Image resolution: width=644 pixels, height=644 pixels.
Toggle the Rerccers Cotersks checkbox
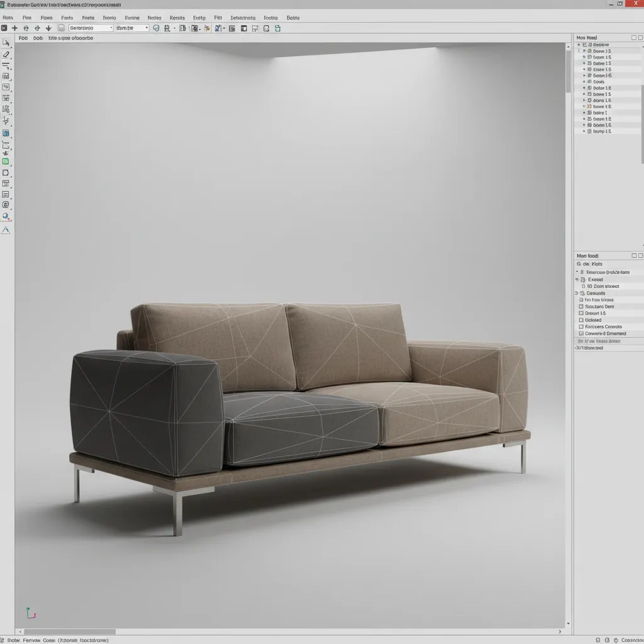click(x=581, y=326)
